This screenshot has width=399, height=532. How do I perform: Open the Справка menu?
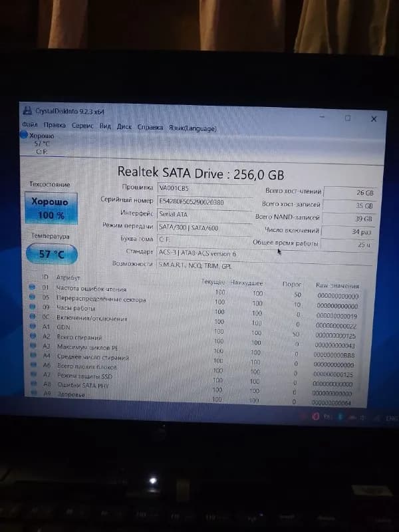pyautogui.click(x=150, y=127)
